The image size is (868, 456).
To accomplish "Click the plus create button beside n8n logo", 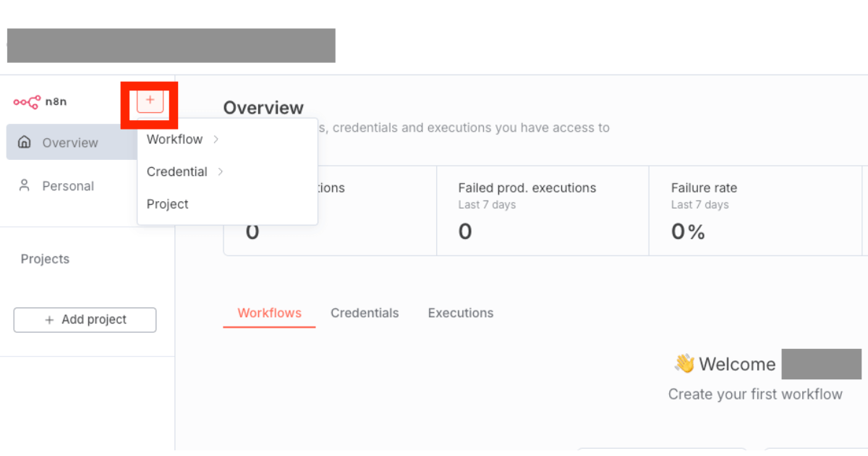I will 150,100.
